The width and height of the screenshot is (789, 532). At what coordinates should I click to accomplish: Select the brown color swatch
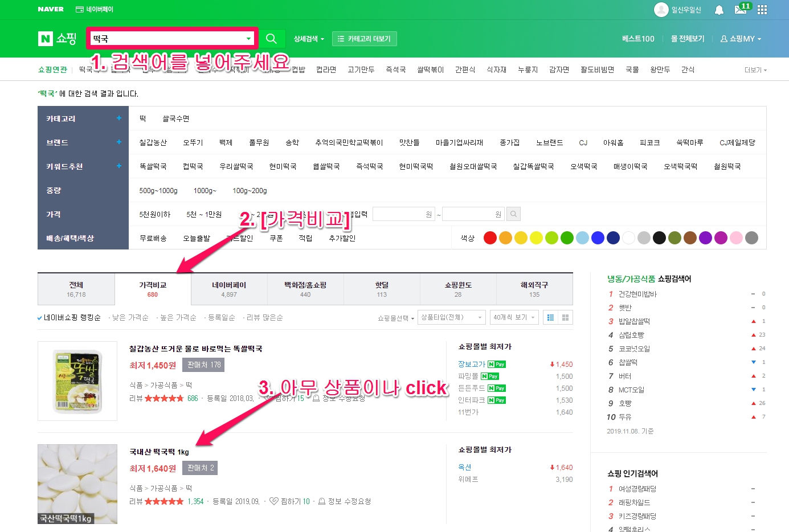pos(690,238)
